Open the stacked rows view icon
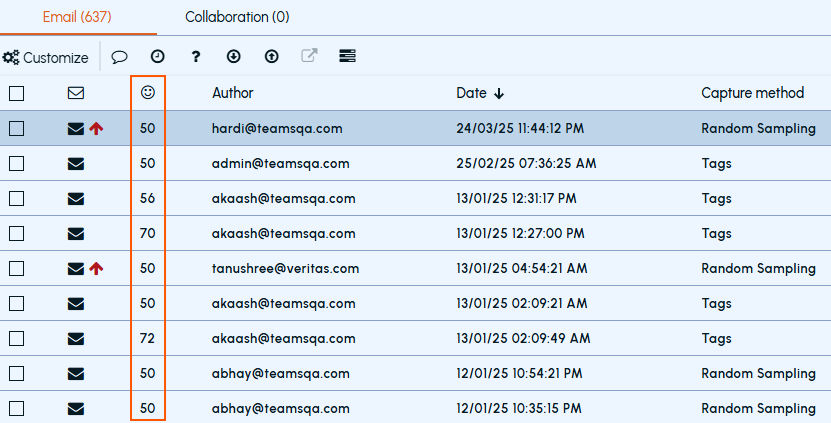831x423 pixels. click(347, 56)
